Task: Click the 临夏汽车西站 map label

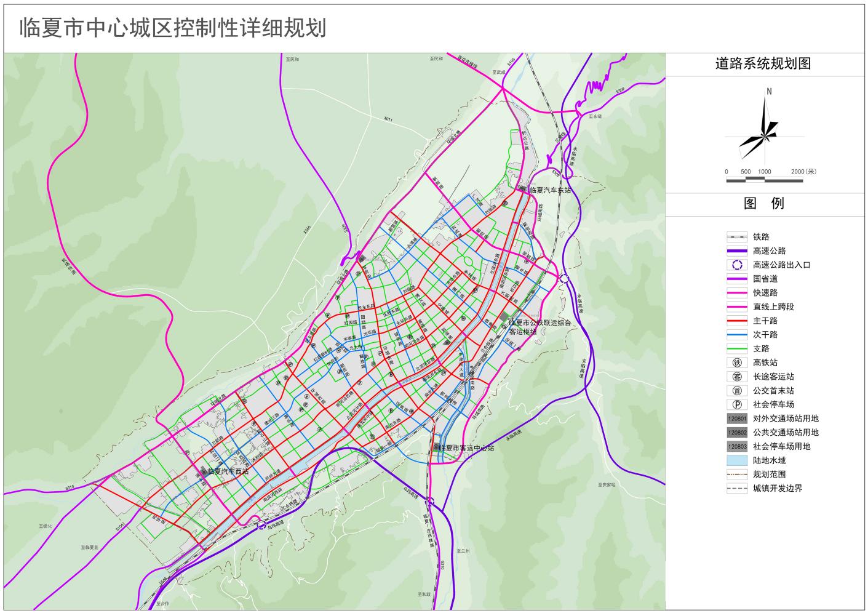Action: [x=228, y=471]
